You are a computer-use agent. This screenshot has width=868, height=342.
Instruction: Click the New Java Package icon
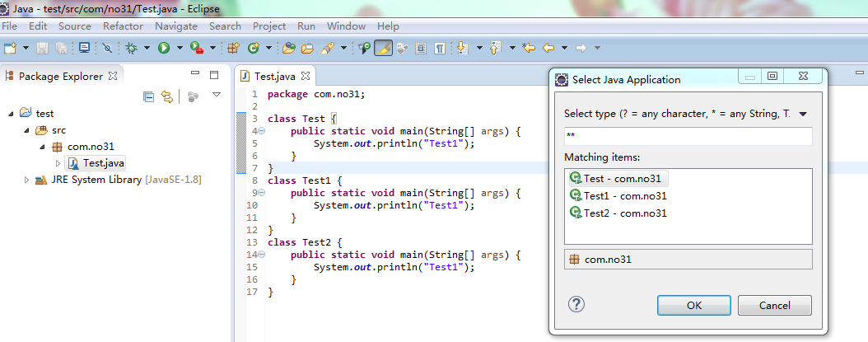tap(233, 49)
